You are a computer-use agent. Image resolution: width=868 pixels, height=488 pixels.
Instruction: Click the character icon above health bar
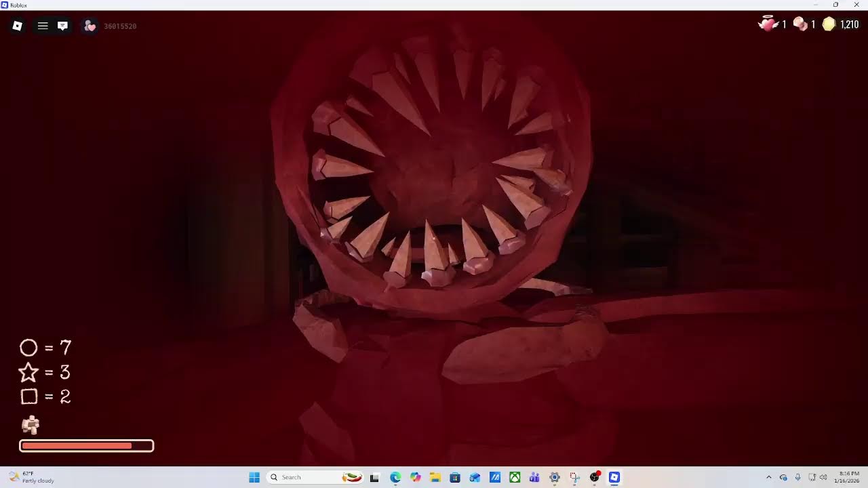click(x=31, y=425)
